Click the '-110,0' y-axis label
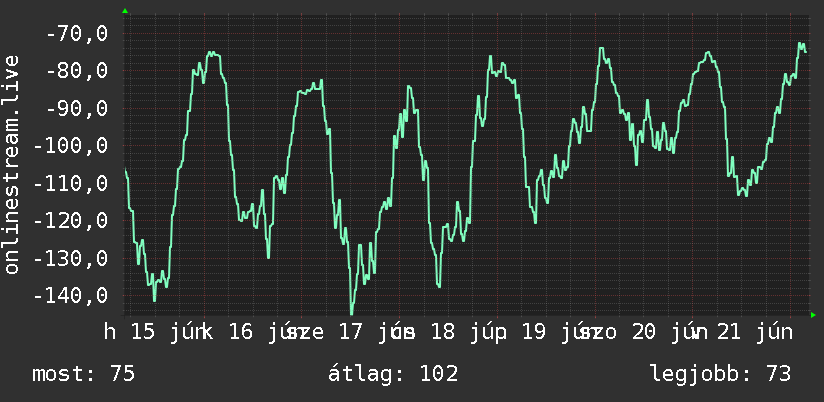 click(x=70, y=183)
